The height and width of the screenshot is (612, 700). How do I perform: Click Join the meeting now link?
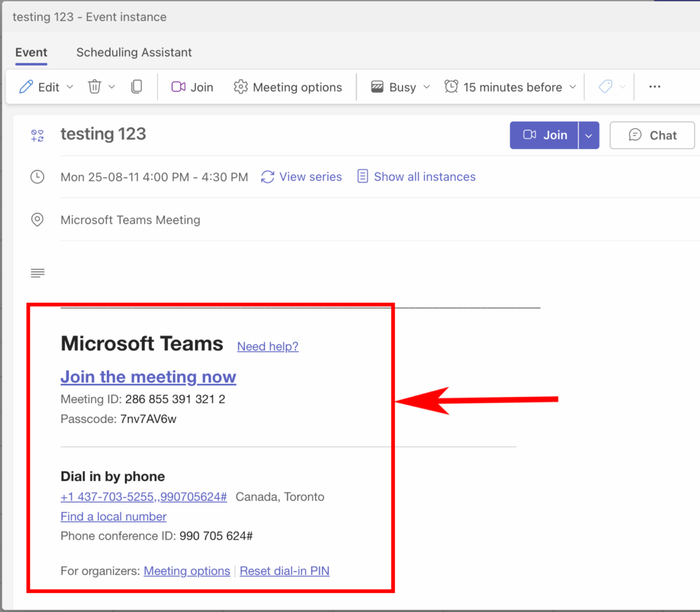point(148,377)
